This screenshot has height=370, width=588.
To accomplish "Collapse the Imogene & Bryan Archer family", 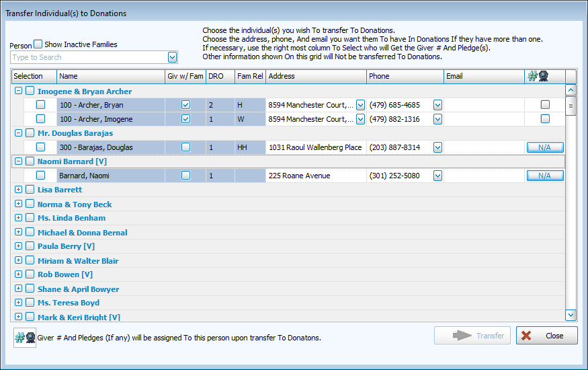I will pos(18,91).
